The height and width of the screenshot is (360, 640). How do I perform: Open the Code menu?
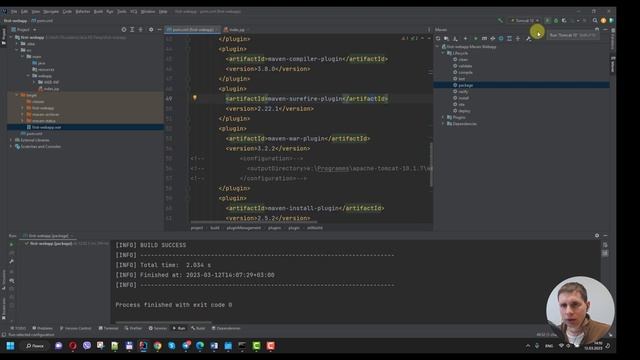67,11
